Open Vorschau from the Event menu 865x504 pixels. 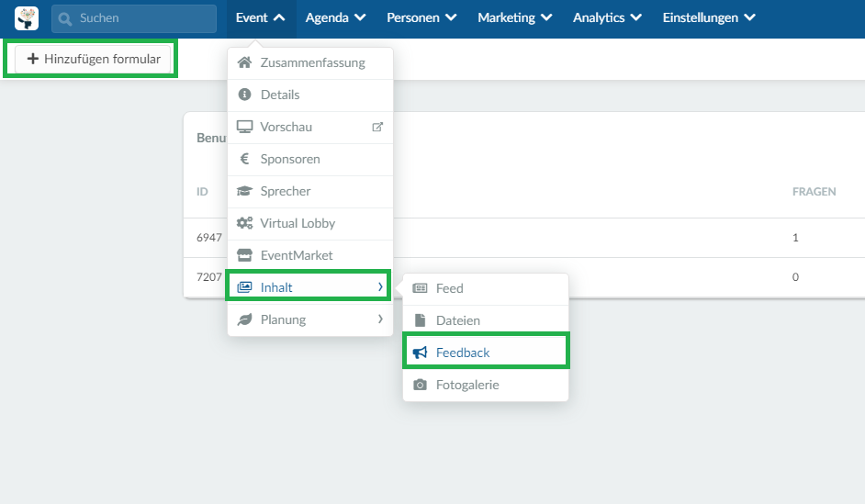click(310, 127)
